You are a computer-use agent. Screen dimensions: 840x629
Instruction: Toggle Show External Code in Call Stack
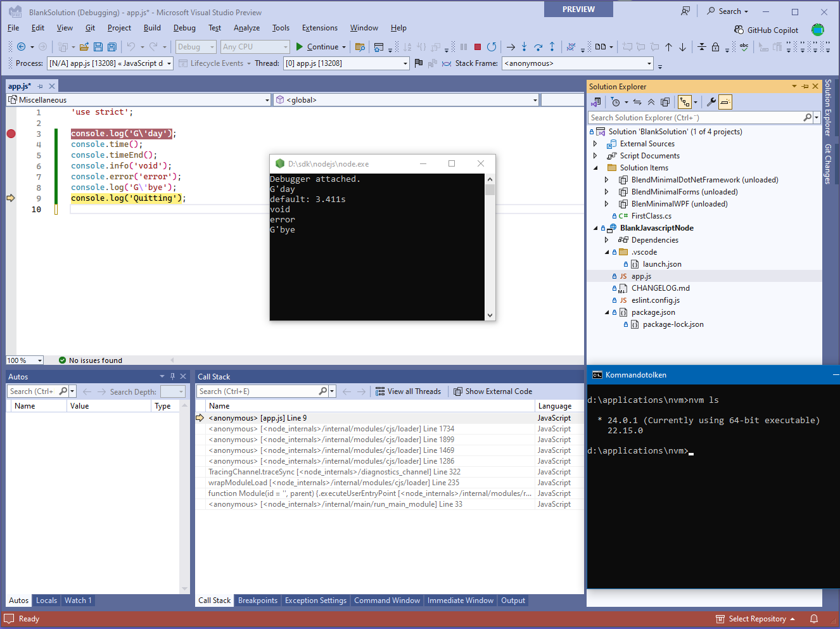tap(492, 391)
